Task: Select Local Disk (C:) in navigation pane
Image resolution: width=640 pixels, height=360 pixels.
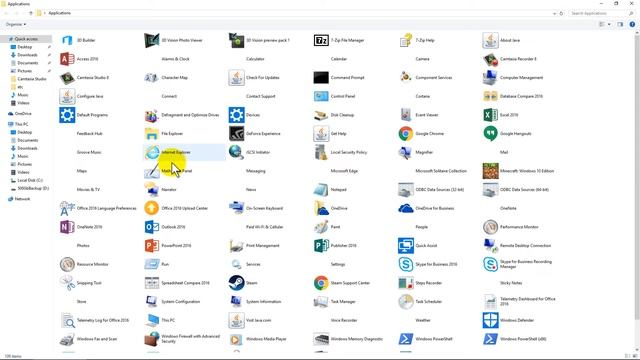Action: click(x=30, y=180)
